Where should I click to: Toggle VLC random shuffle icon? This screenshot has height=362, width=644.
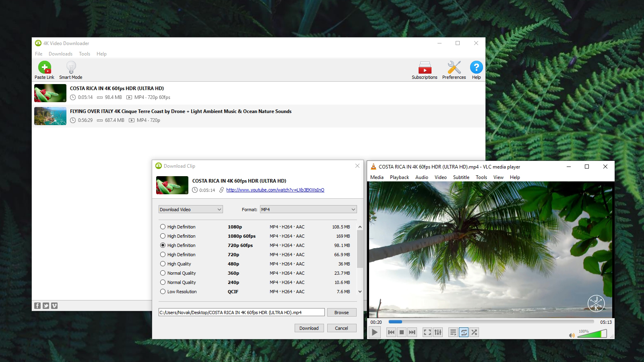click(474, 332)
